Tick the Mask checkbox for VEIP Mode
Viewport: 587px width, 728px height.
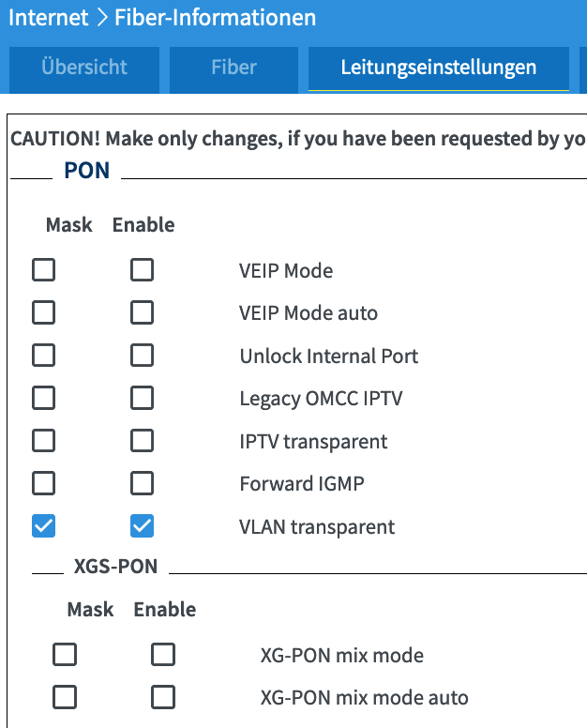[44, 270]
